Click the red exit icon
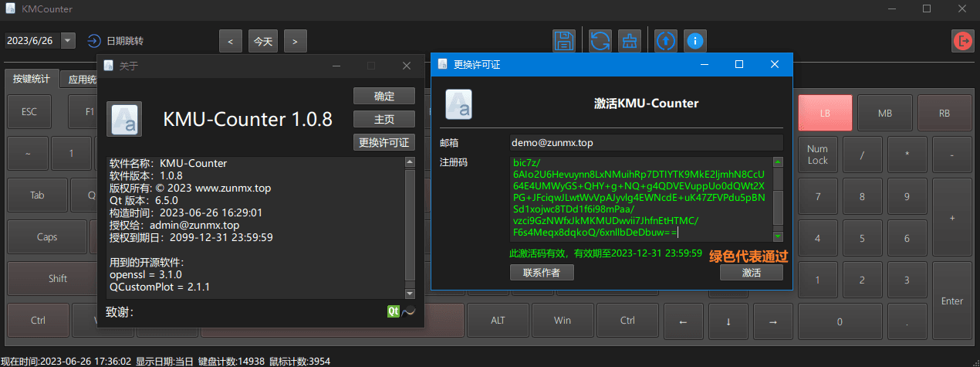980x367 pixels. tap(962, 41)
